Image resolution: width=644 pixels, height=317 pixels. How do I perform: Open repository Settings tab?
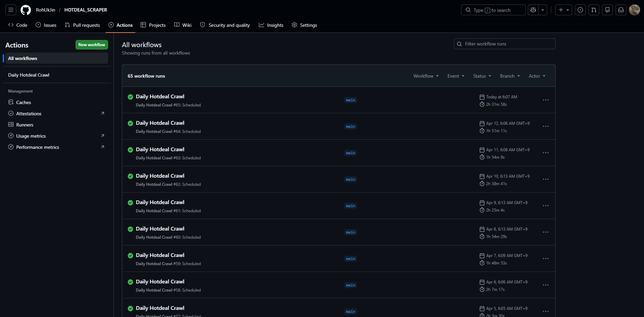click(x=305, y=25)
